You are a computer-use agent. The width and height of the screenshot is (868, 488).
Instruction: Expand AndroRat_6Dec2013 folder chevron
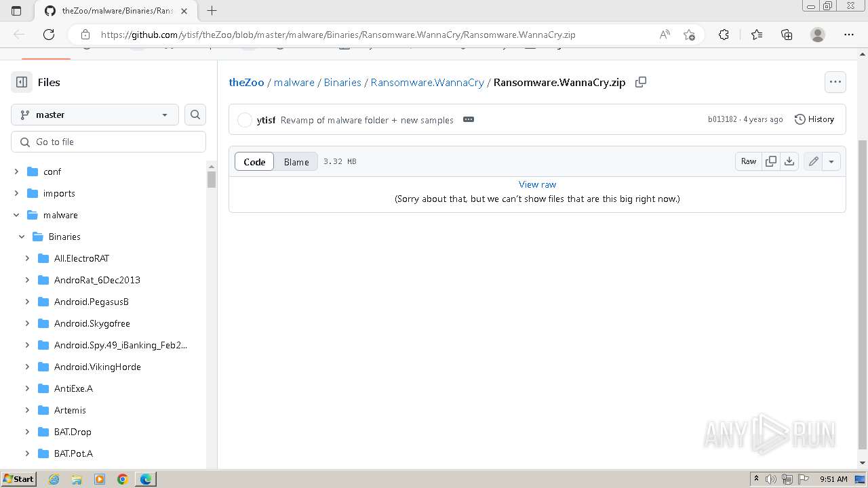click(27, 280)
